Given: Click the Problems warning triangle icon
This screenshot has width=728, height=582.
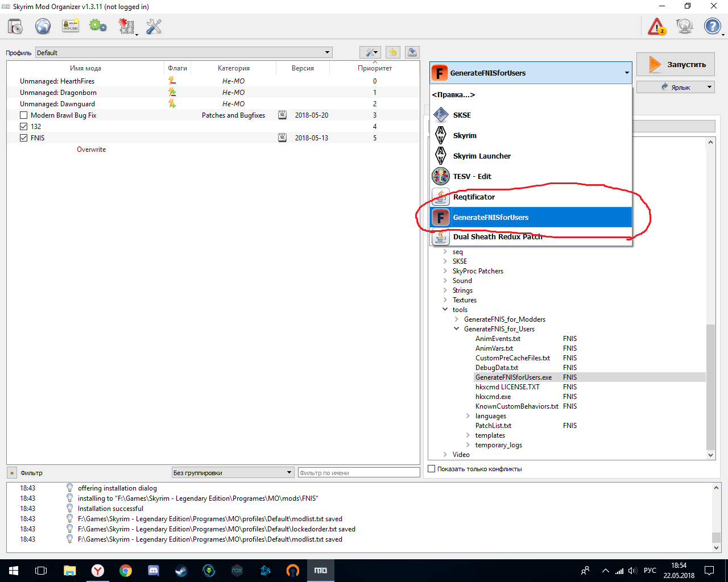Looking at the screenshot, I should (657, 26).
